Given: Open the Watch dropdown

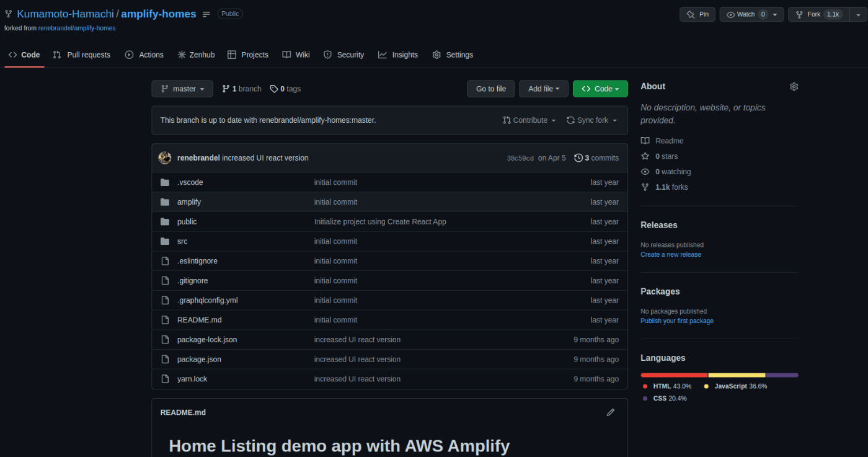Looking at the screenshot, I should [x=751, y=14].
